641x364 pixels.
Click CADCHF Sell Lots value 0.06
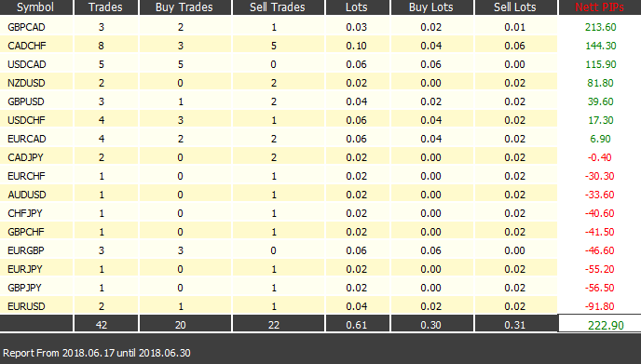514,46
